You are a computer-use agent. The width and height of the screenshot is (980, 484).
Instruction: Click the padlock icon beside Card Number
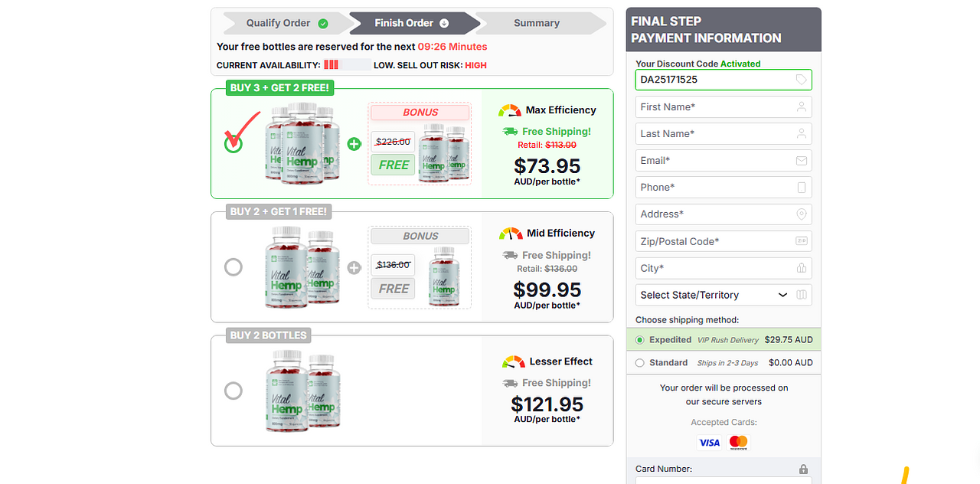pos(803,469)
